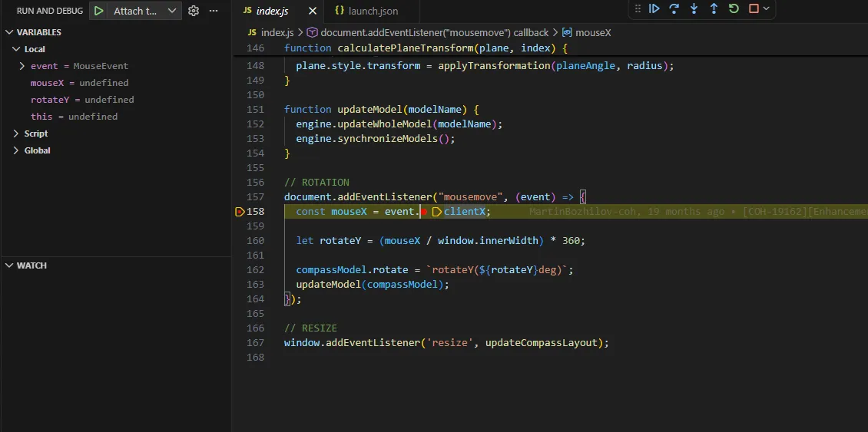Click clientX on line 158
Image resolution: width=868 pixels, height=432 pixels.
pyautogui.click(x=465, y=211)
